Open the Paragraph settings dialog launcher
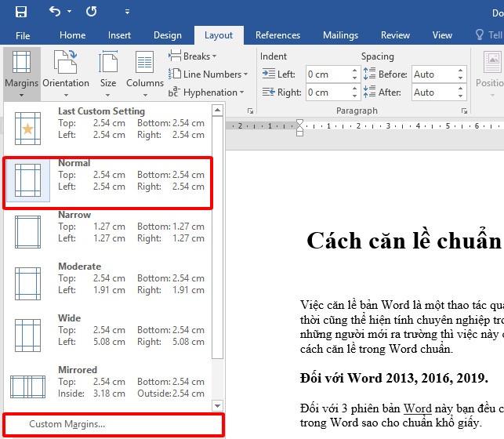This screenshot has height=439, width=504. tap(465, 111)
